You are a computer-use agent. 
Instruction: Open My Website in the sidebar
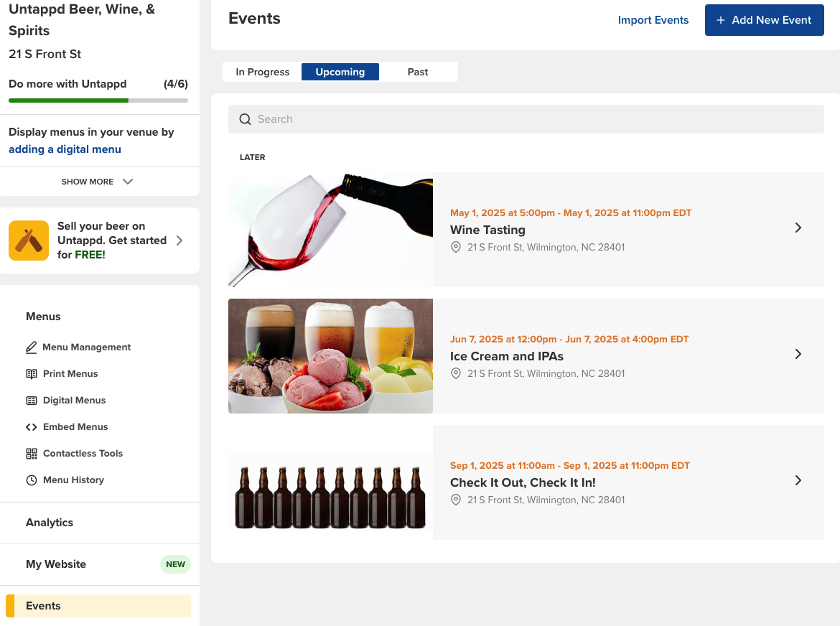(56, 564)
